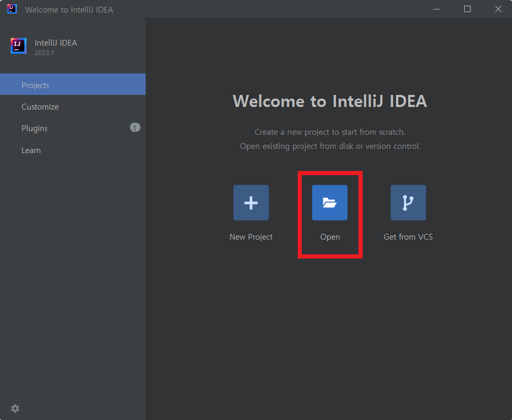Image resolution: width=512 pixels, height=420 pixels.
Task: Click the version text 2023.1
Action: point(45,53)
